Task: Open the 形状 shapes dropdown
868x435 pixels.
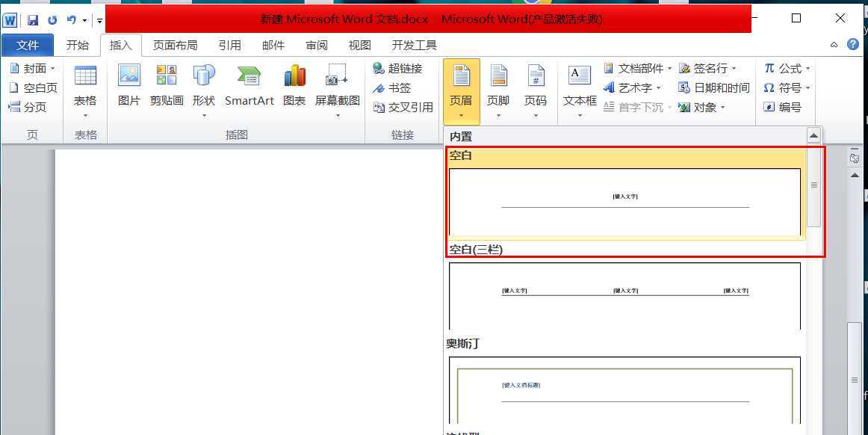Action: [x=204, y=91]
